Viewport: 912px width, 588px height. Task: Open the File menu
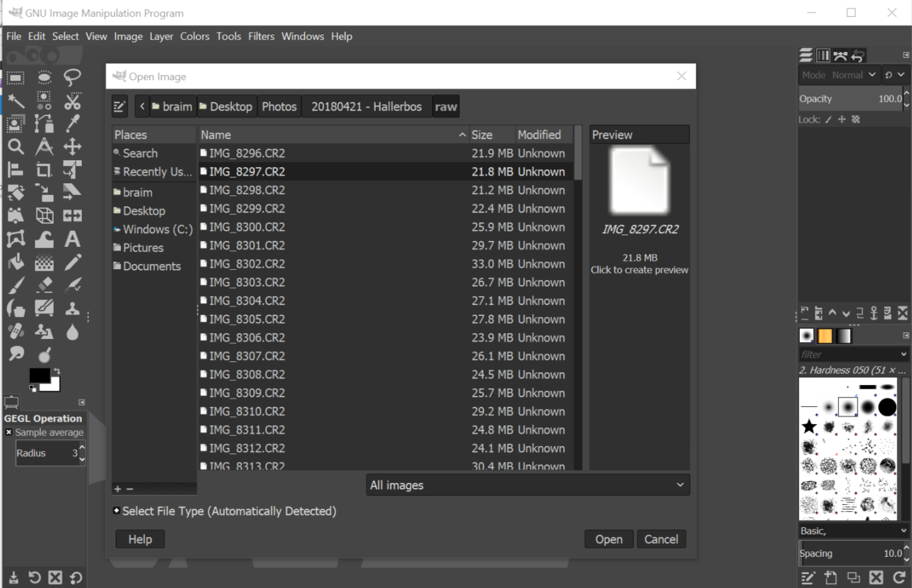[x=13, y=36]
